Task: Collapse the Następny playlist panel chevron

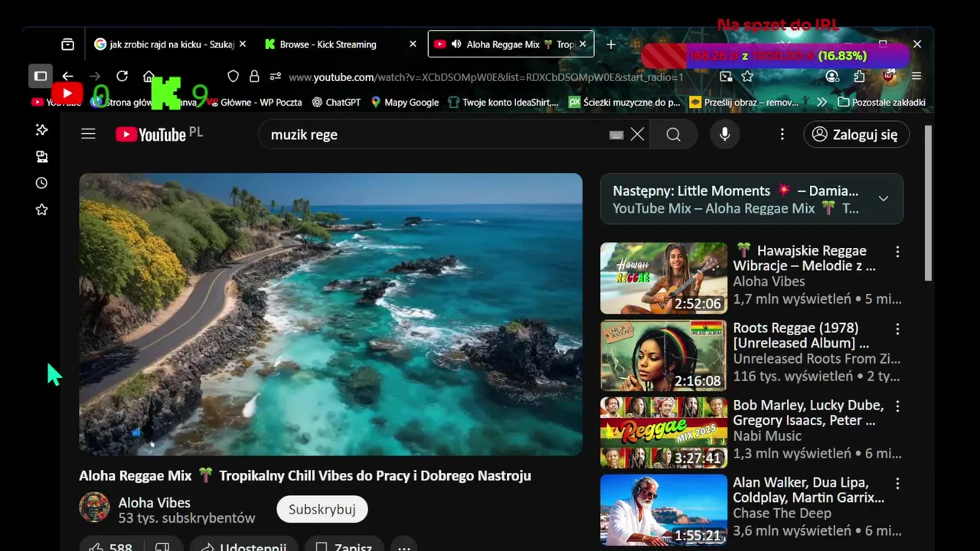Action: point(883,199)
